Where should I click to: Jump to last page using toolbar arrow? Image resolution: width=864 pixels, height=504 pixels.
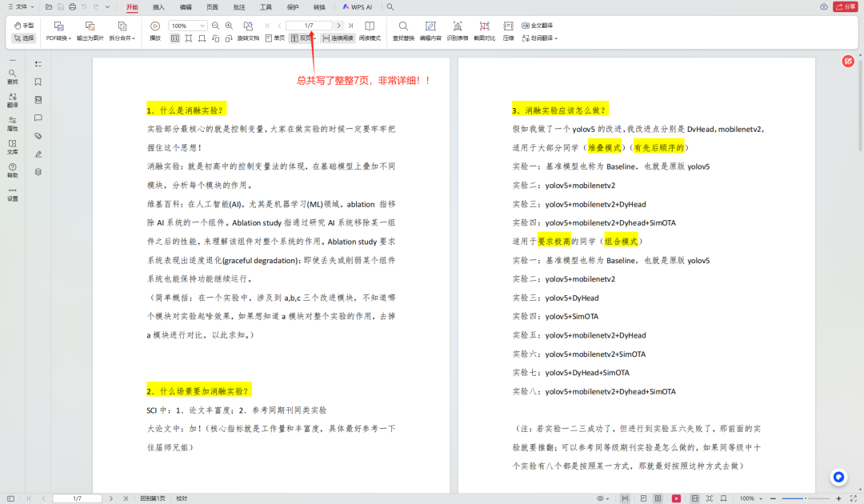click(x=350, y=26)
